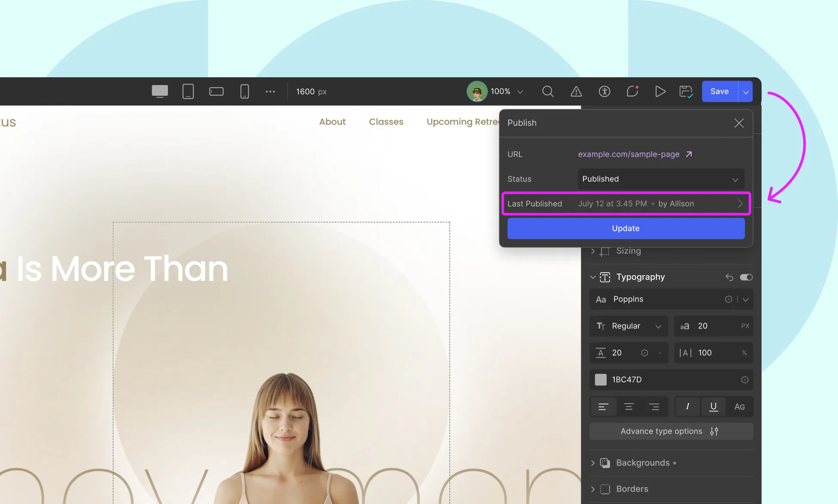Open example.com/sample-page link

pos(635,154)
